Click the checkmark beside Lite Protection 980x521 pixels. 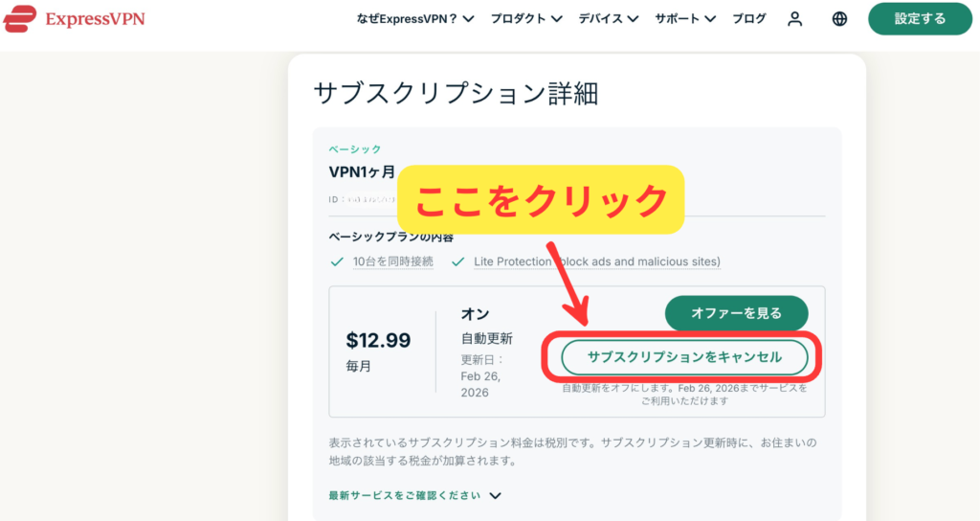coord(457,261)
